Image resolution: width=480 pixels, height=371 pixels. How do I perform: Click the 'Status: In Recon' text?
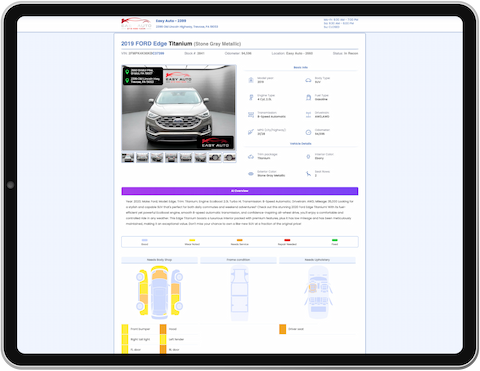point(345,53)
